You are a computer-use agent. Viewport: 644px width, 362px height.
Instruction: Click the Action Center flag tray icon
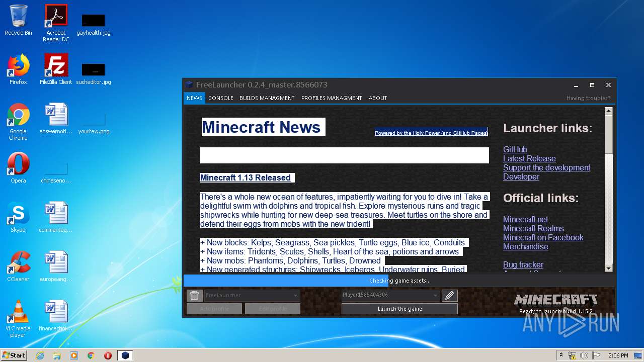(596, 355)
